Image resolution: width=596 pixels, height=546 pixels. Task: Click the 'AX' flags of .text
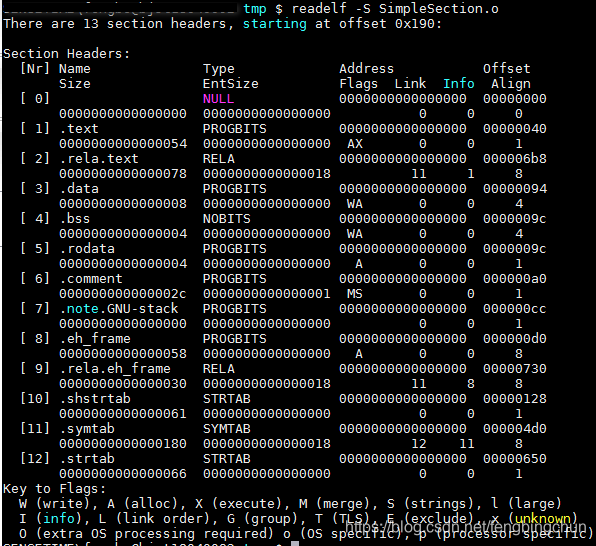coord(355,144)
